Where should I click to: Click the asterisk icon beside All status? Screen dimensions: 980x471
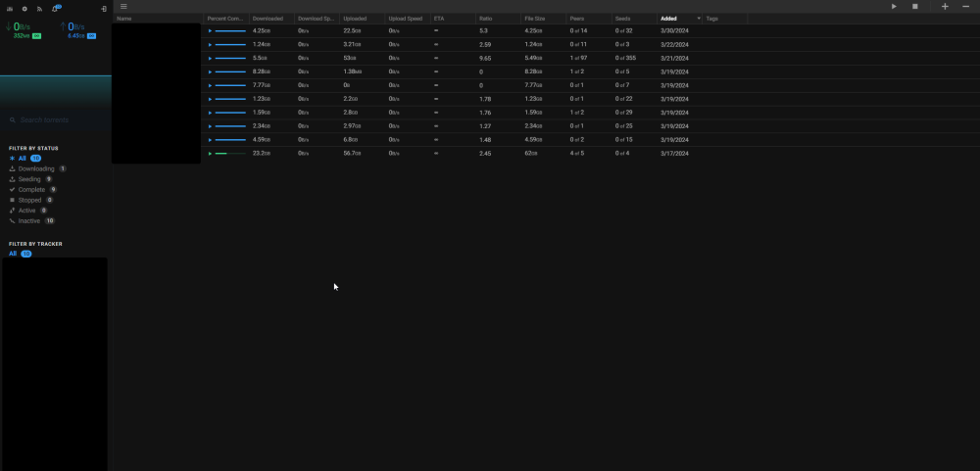[12, 159]
